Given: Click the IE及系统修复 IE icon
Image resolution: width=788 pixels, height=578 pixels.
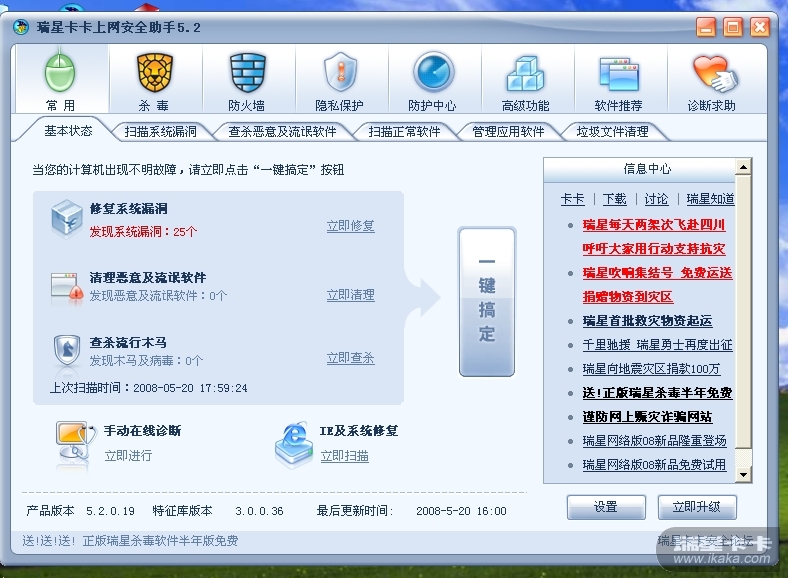Looking at the screenshot, I should point(293,443).
